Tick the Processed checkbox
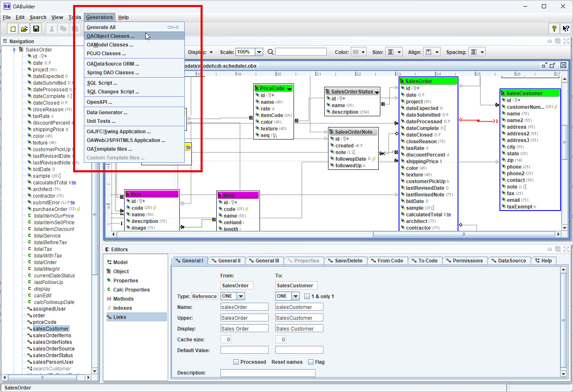This screenshot has width=573, height=392. click(236, 362)
